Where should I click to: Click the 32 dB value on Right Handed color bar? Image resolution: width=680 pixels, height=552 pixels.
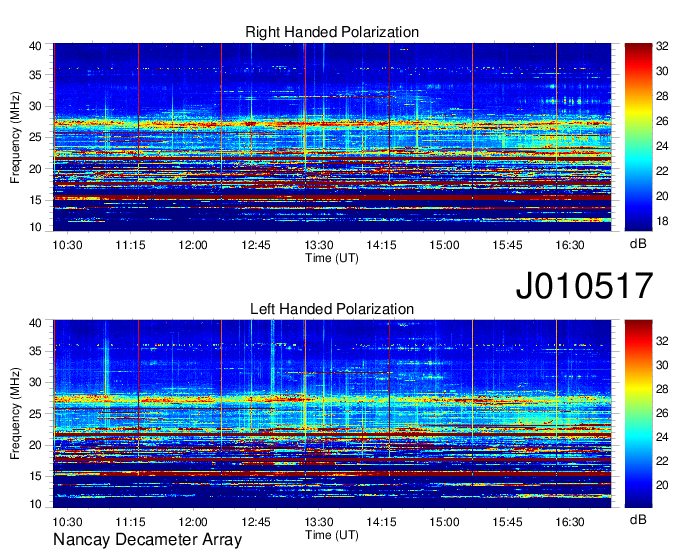(662, 46)
